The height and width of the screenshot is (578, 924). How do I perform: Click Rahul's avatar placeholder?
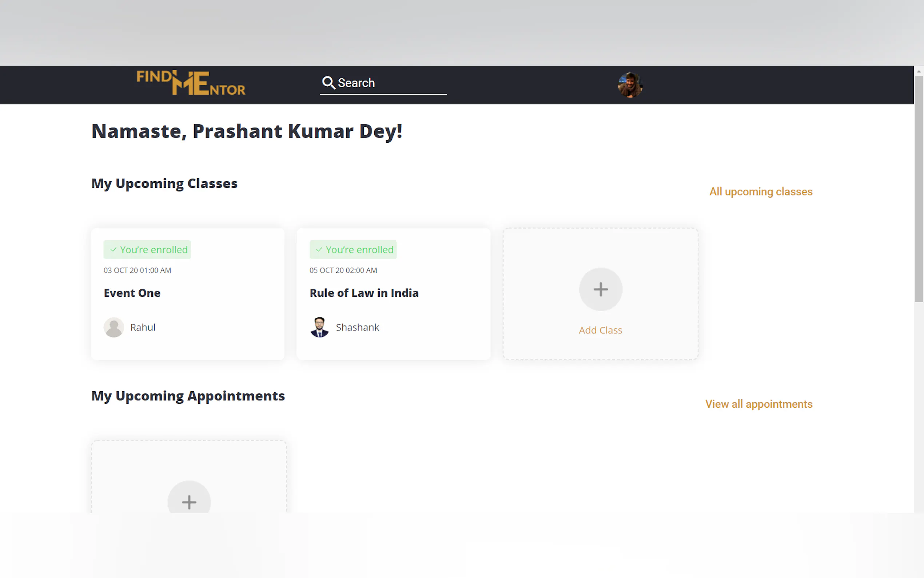(x=114, y=327)
